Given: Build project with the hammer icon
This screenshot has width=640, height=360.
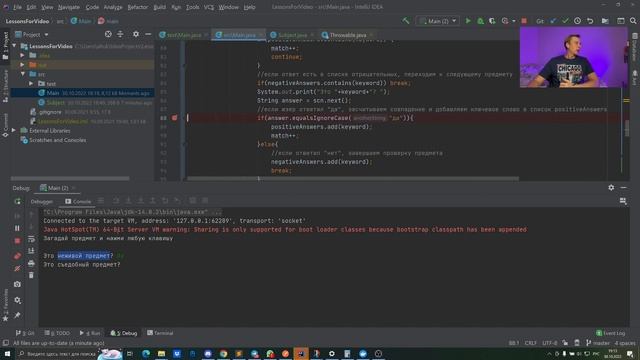Looking at the screenshot, I should 405,20.
